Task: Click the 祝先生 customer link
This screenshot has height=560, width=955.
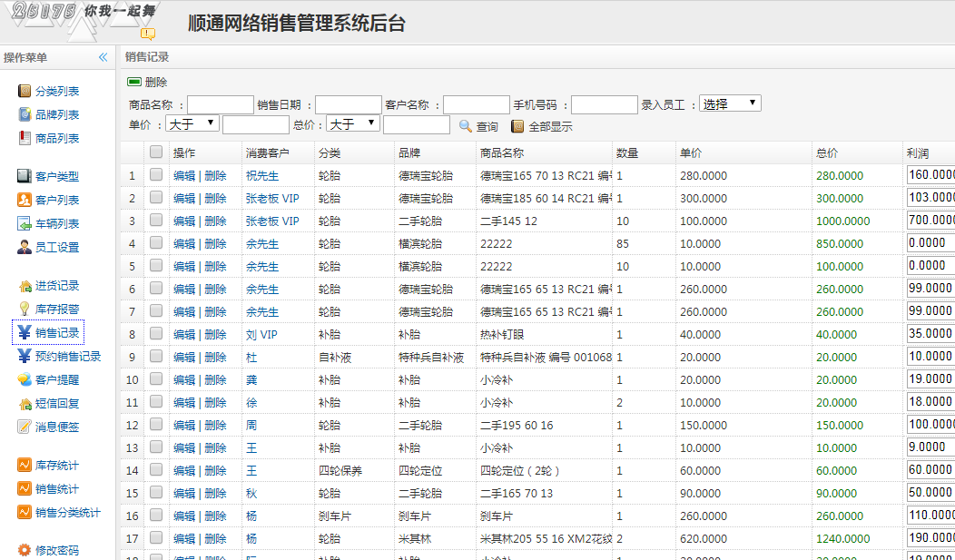Action: 261,175
